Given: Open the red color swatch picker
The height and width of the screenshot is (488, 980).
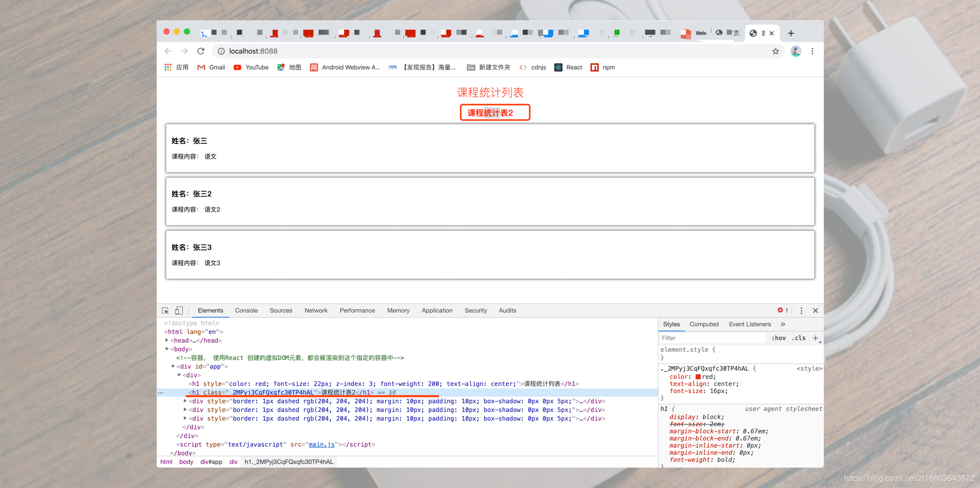Looking at the screenshot, I should coord(698,377).
